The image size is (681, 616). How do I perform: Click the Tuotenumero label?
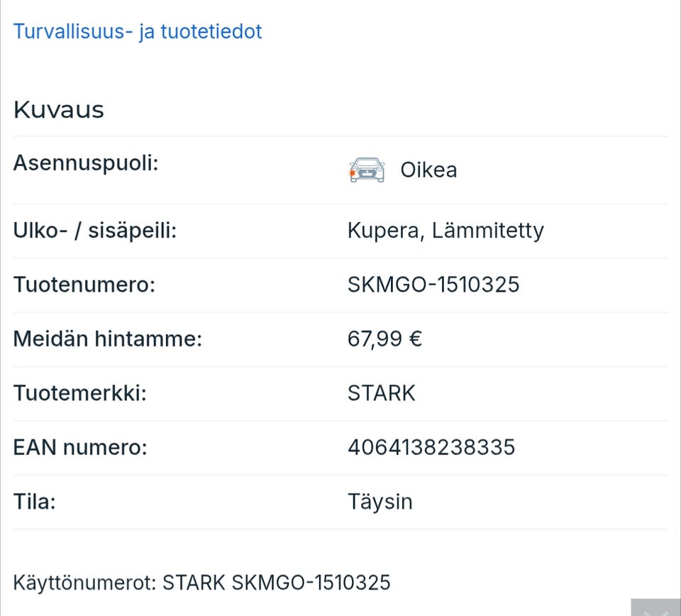point(84,285)
